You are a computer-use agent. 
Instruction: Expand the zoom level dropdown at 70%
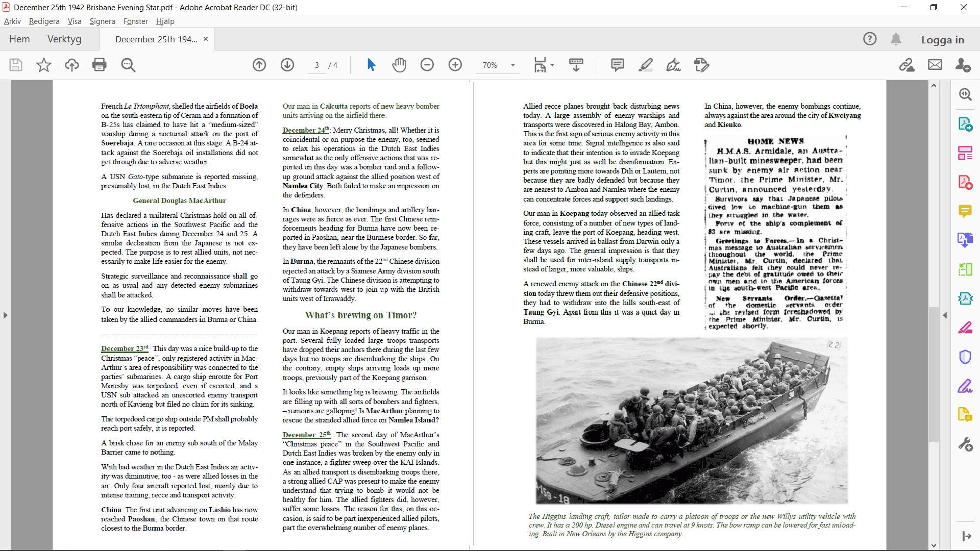tap(513, 65)
